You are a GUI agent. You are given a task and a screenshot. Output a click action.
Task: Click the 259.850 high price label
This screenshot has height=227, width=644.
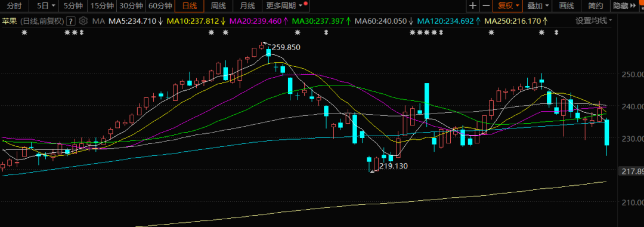pyautogui.click(x=286, y=47)
